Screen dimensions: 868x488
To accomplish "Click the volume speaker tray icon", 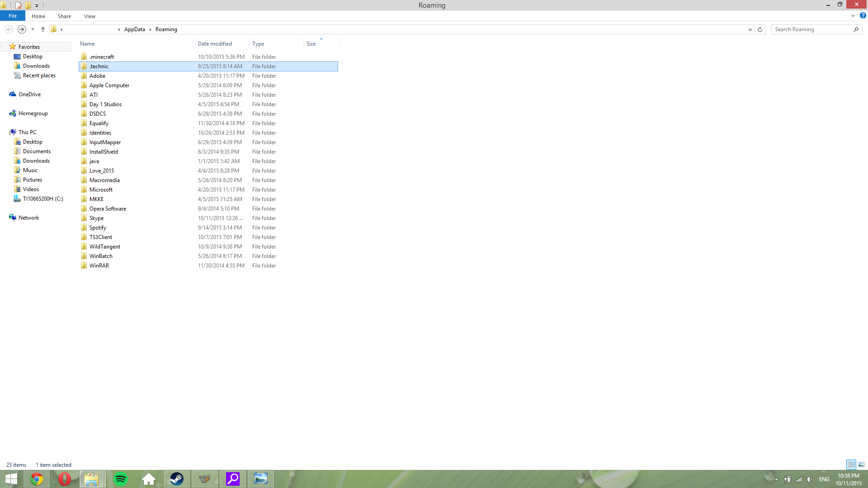I will coord(809,479).
